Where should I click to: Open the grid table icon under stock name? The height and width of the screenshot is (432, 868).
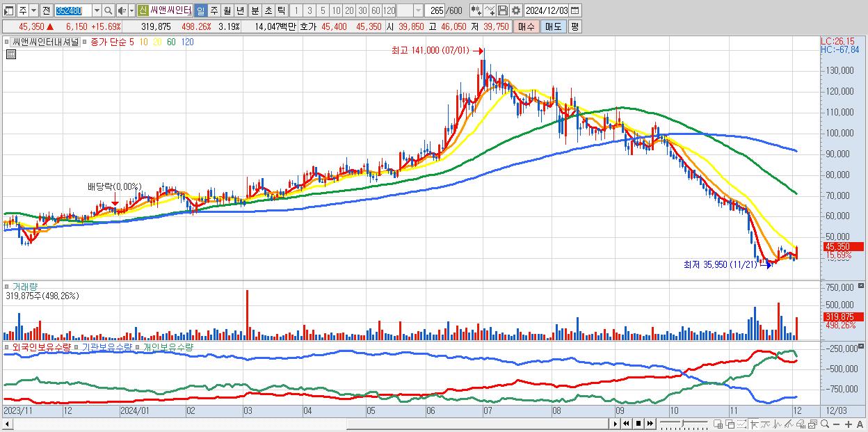click(11, 54)
